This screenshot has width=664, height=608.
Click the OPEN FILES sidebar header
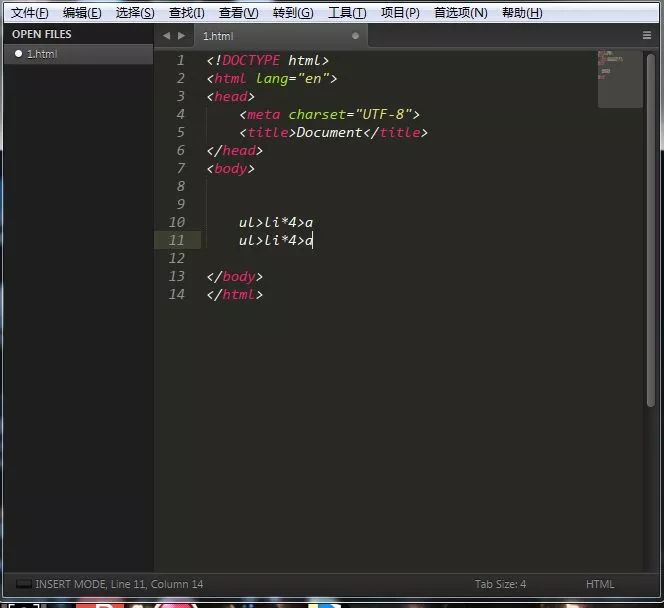pos(42,34)
